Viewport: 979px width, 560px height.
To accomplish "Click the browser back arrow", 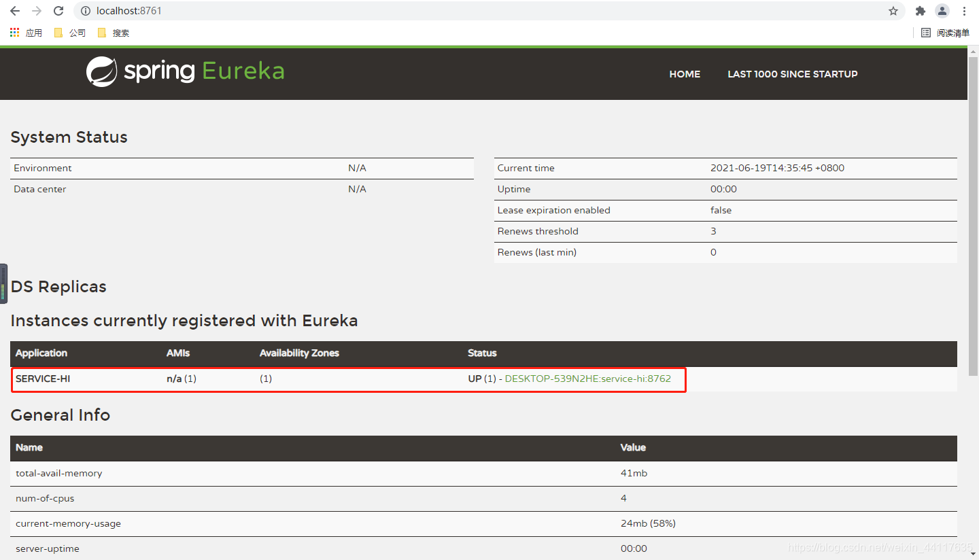I will point(15,11).
